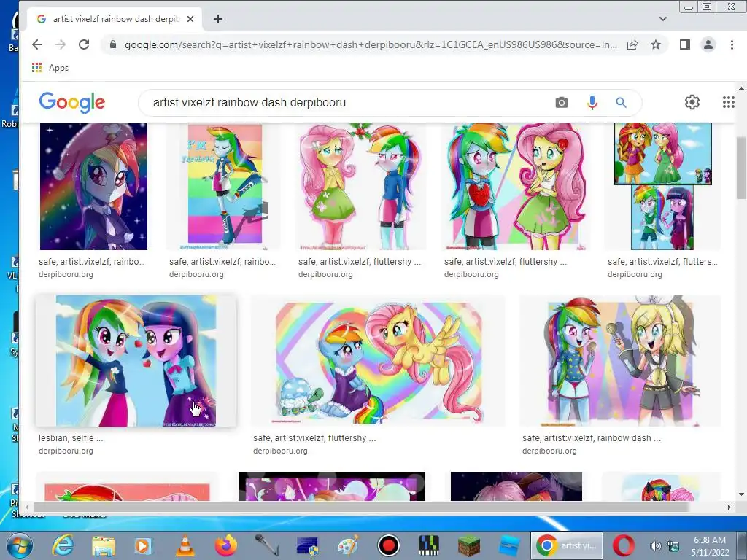Click derpibooru.org under the singer result

click(x=549, y=451)
